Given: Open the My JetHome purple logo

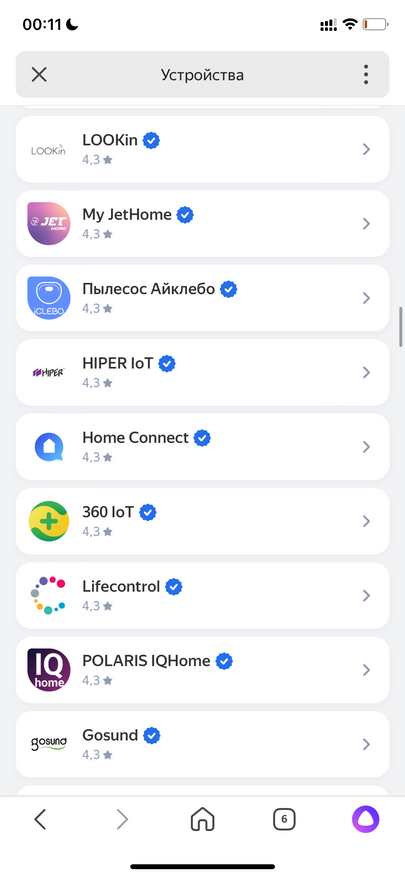Looking at the screenshot, I should (x=49, y=223).
